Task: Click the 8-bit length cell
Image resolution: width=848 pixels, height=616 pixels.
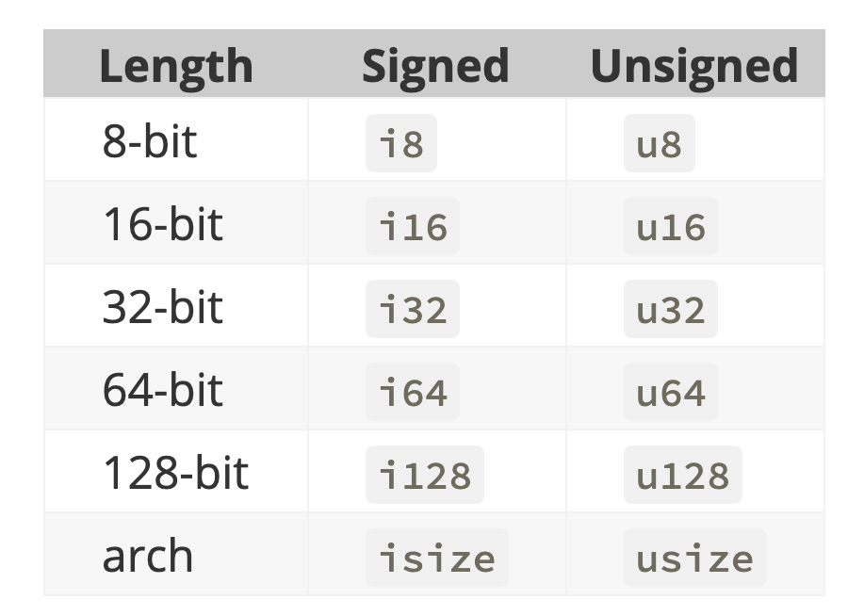Action: (x=150, y=141)
